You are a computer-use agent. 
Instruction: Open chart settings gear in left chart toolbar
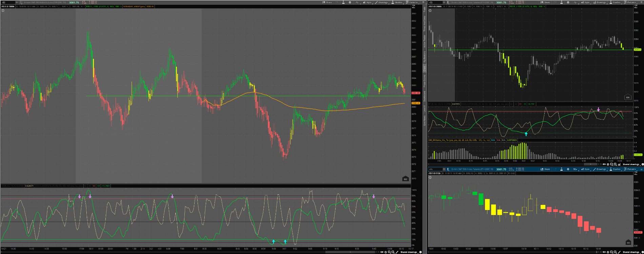point(350,2)
